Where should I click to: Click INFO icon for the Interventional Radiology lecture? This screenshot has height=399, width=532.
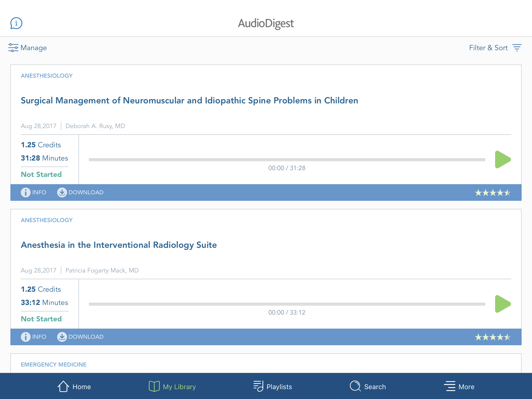point(25,337)
